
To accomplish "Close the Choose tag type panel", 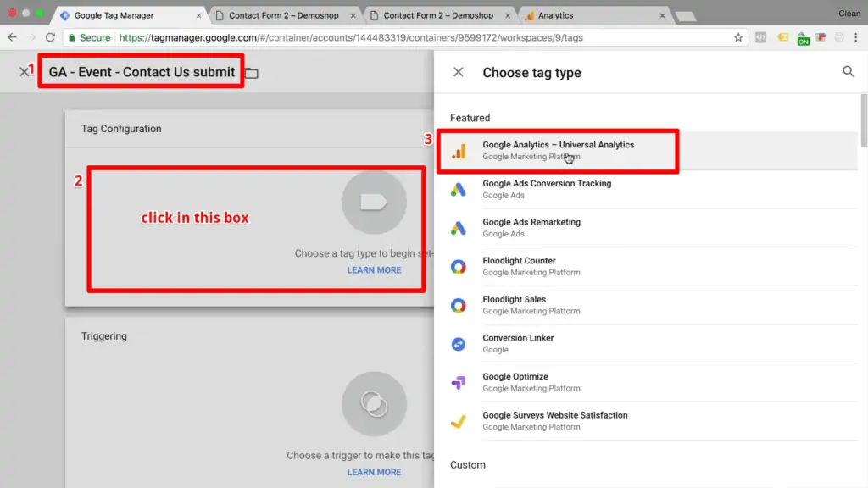I will click(x=459, y=72).
